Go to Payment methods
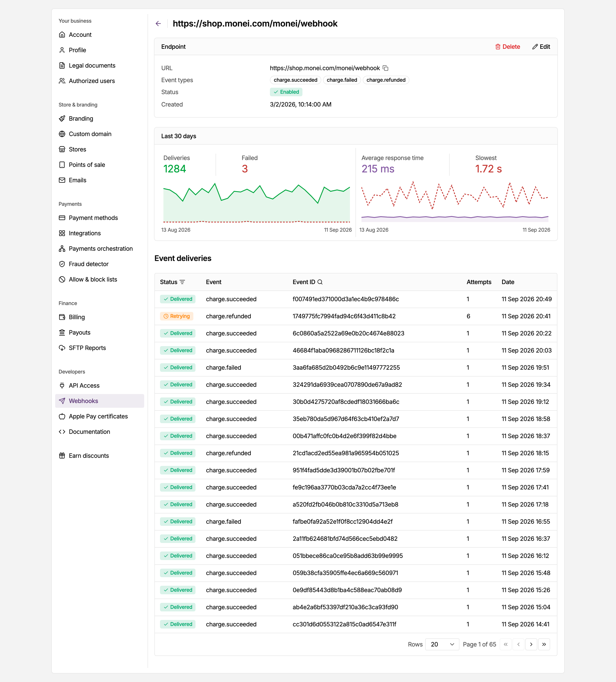The image size is (616, 682). (x=100, y=218)
